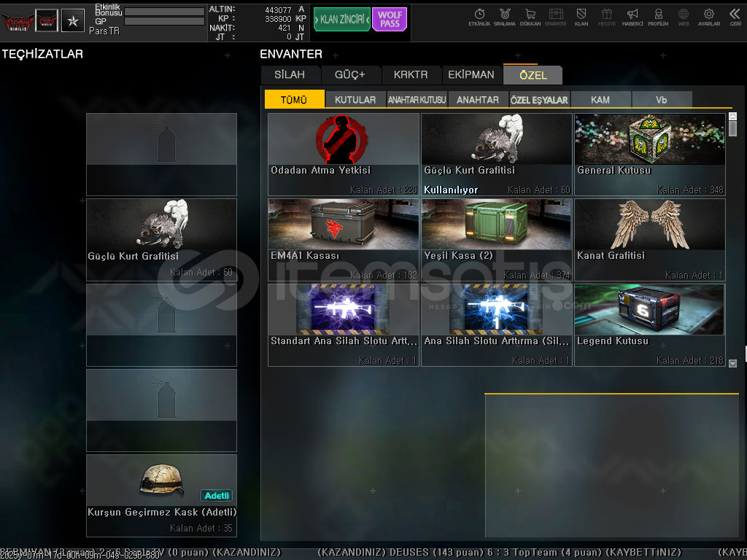Viewport: 747px width, 560px height.
Task: Select Güçlü Kurt Grafitisi marked Kullanılıyor
Action: coord(496,155)
